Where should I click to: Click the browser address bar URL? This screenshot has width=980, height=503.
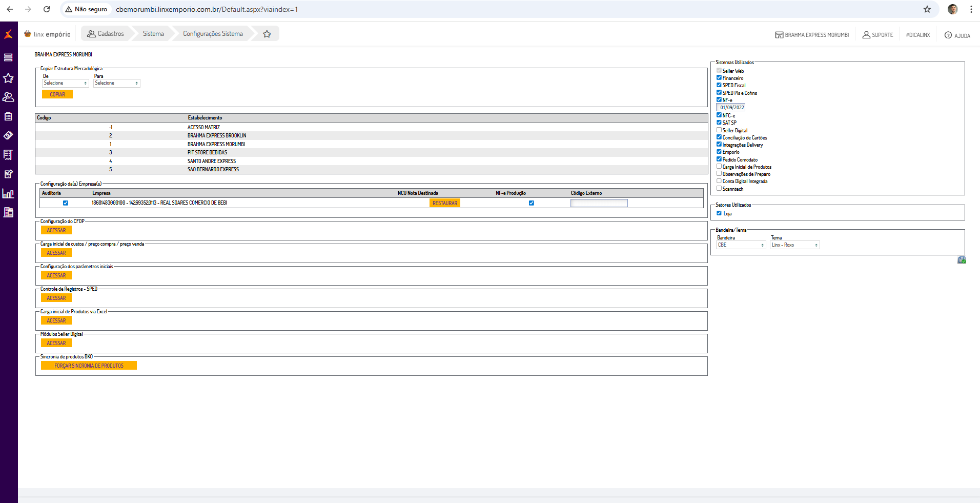[207, 9]
